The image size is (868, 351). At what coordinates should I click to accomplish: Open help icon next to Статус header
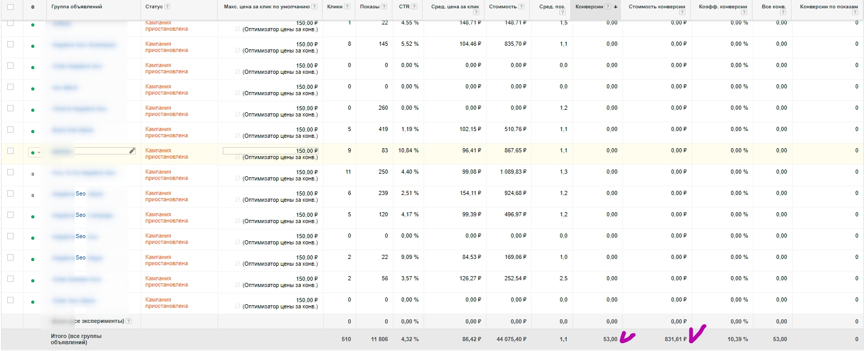point(167,7)
